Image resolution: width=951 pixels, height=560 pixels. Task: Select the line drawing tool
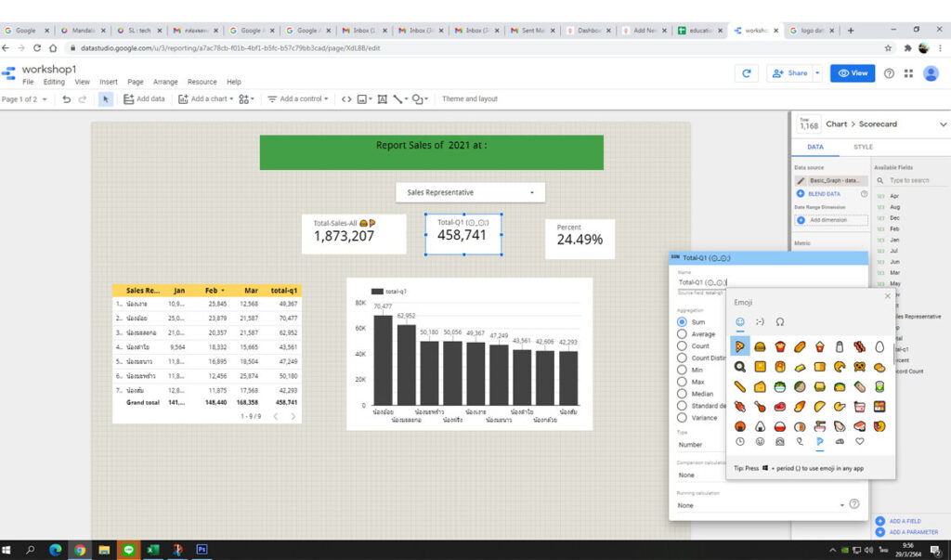(399, 98)
